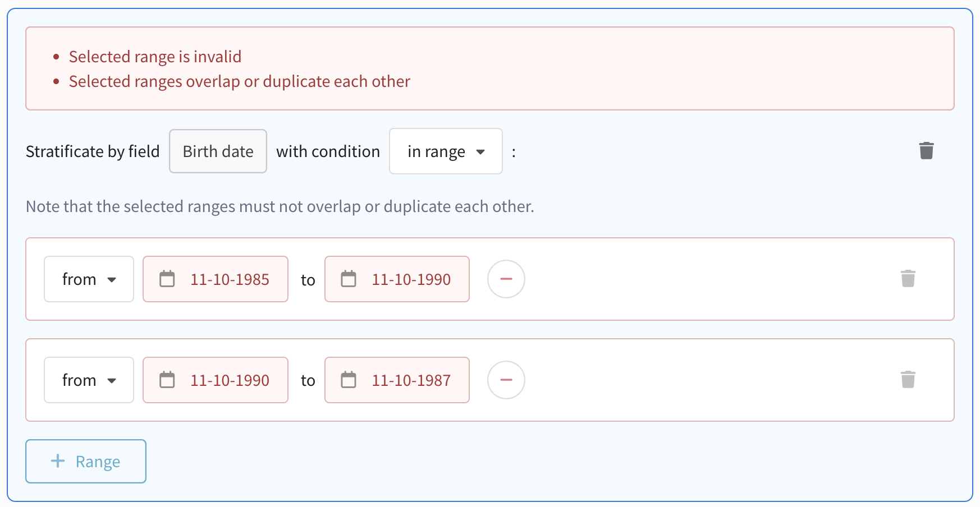Viewport: 980px width, 507px height.
Task: Click trash icon for second range row
Action: pyautogui.click(x=908, y=380)
